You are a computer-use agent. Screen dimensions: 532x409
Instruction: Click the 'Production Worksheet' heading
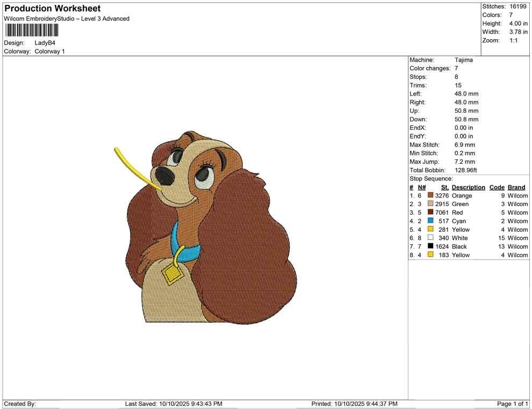tap(53, 9)
